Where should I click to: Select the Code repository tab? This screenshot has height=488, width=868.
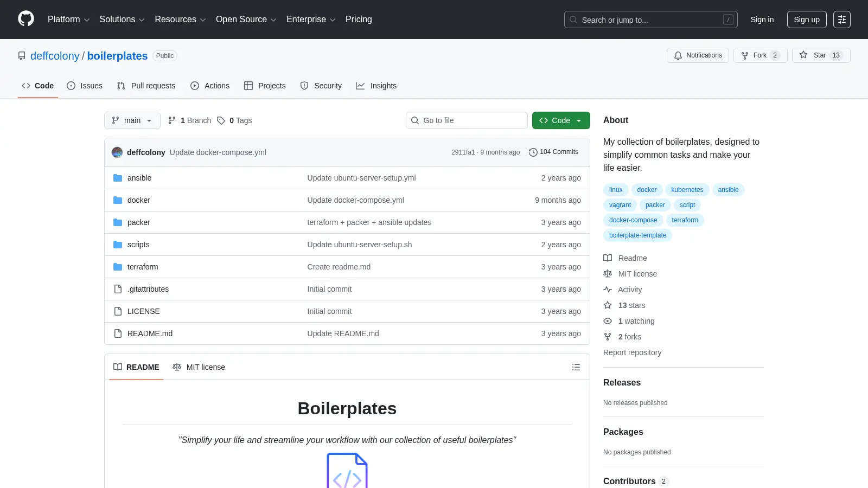click(x=38, y=86)
